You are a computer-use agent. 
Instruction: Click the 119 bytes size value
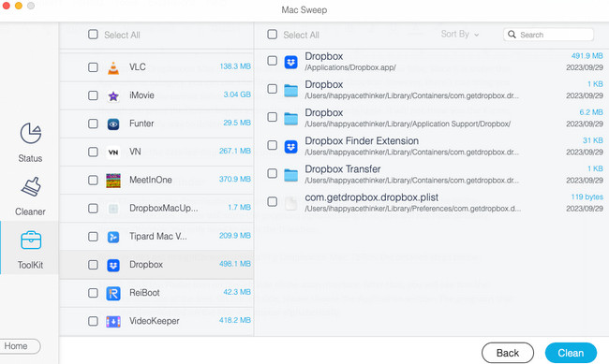(587, 197)
